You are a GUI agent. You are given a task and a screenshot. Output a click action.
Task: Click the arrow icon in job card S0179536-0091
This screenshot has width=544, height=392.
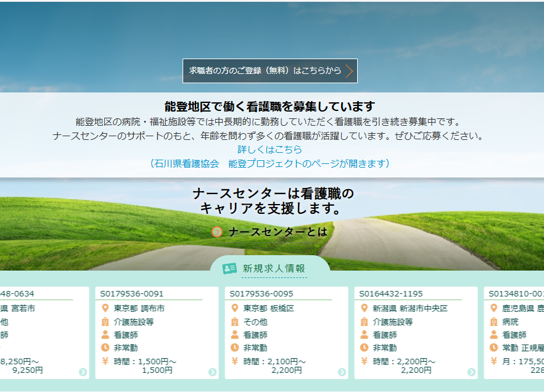(212, 372)
